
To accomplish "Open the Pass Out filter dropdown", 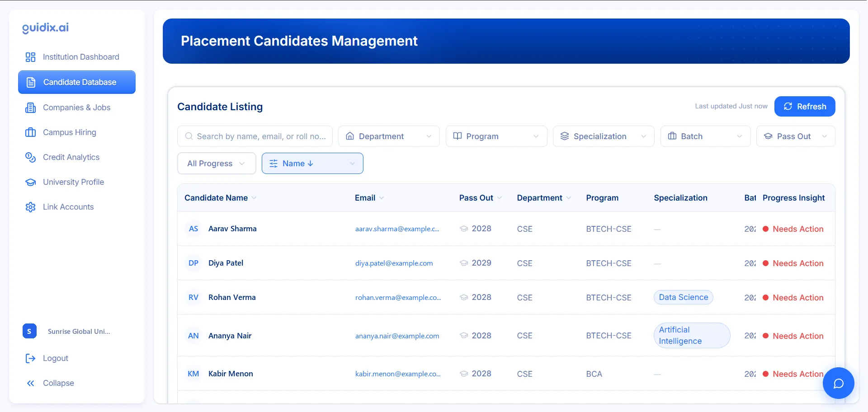I will coord(796,136).
